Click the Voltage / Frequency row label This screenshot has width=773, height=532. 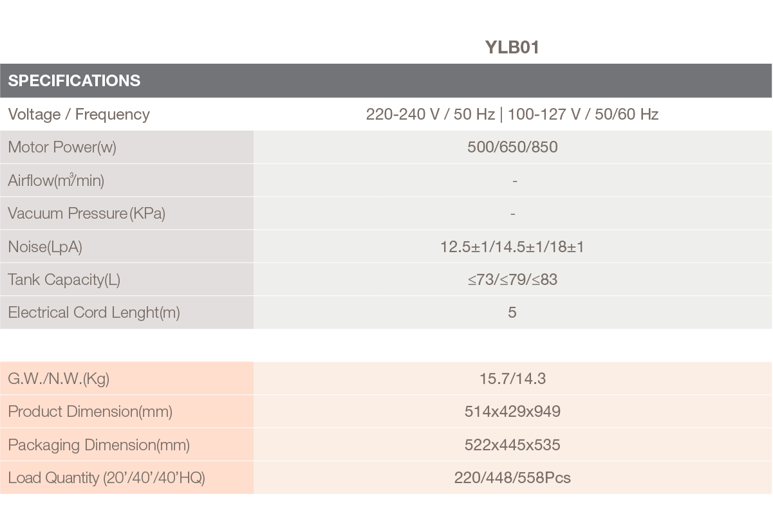click(x=79, y=115)
